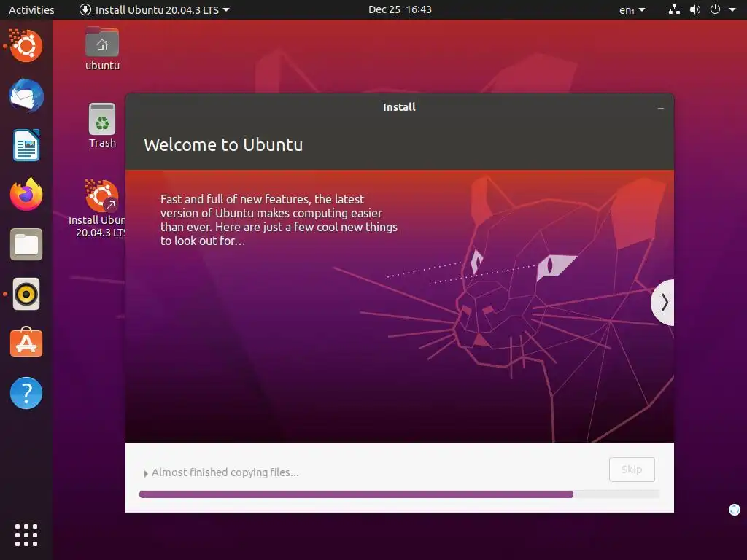747x560 pixels.
Task: Click the Skip button in installer
Action: pos(632,470)
